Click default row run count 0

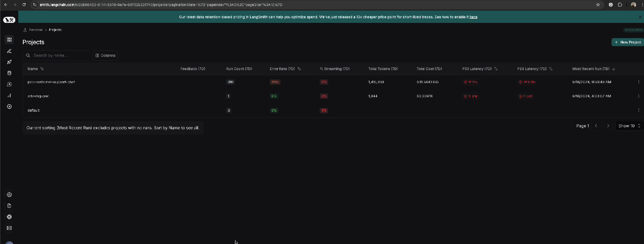pyautogui.click(x=229, y=110)
